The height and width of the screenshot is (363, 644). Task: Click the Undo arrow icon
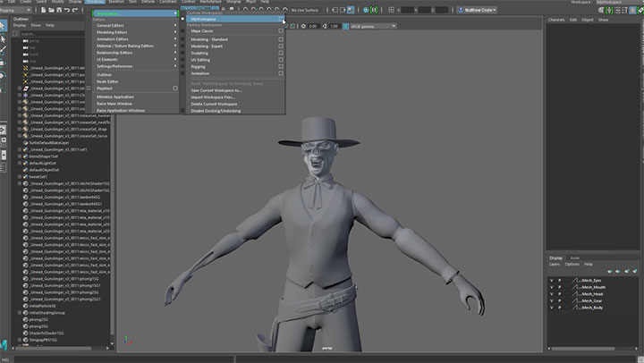pyautogui.click(x=67, y=10)
